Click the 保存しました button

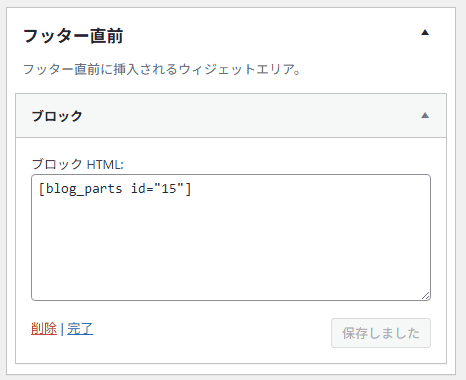381,333
